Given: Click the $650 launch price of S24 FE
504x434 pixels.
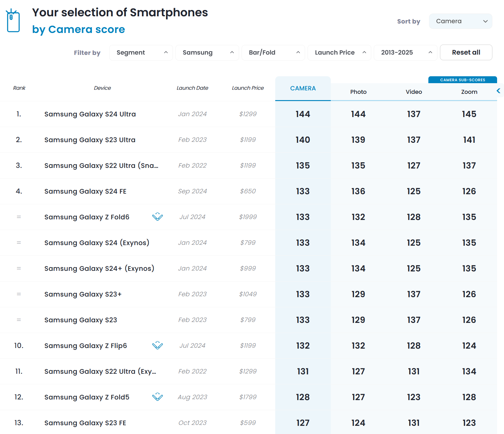Looking at the screenshot, I should [x=248, y=191].
